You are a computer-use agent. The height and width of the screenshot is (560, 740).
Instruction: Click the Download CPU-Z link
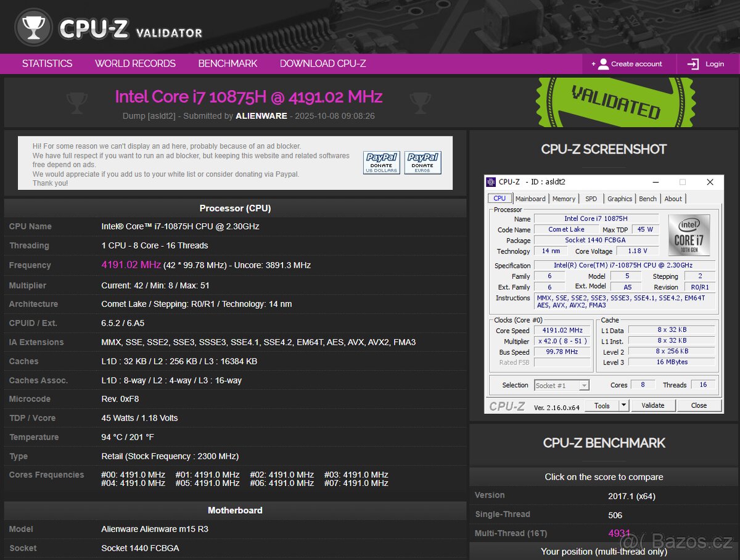[x=323, y=63]
